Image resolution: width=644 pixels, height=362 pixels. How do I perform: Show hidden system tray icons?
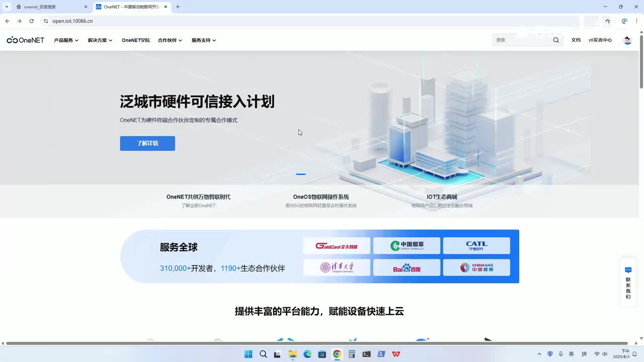[539, 354]
